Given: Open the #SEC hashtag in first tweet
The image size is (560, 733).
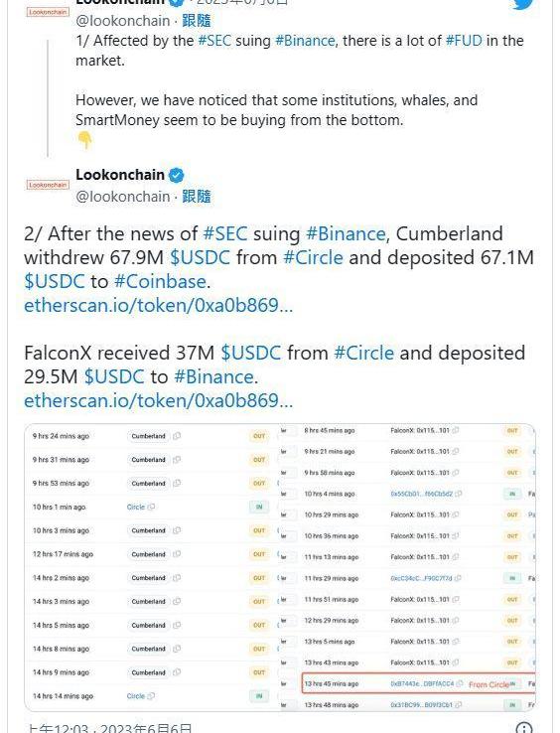Looking at the screenshot, I should [x=214, y=41].
